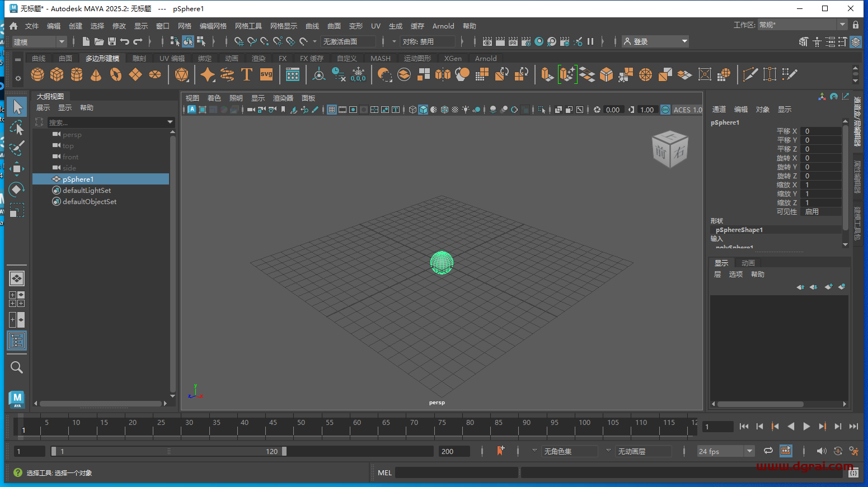Select the Paint Selection tool

click(17, 148)
